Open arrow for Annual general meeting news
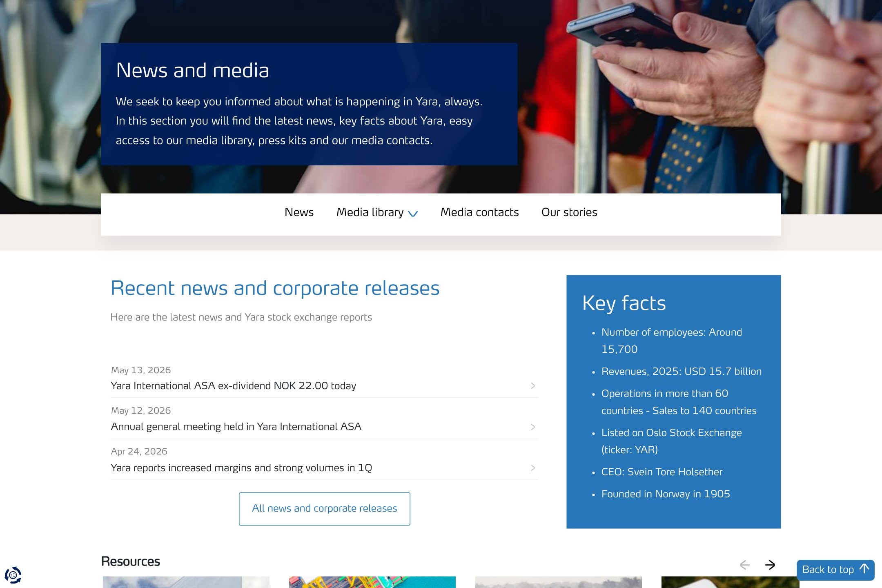This screenshot has width=882, height=588. click(x=533, y=427)
